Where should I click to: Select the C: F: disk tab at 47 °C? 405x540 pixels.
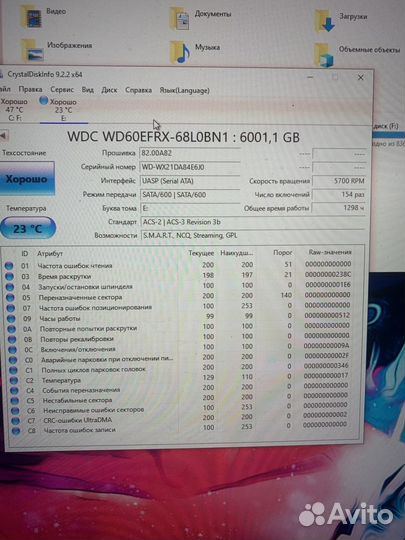14,110
